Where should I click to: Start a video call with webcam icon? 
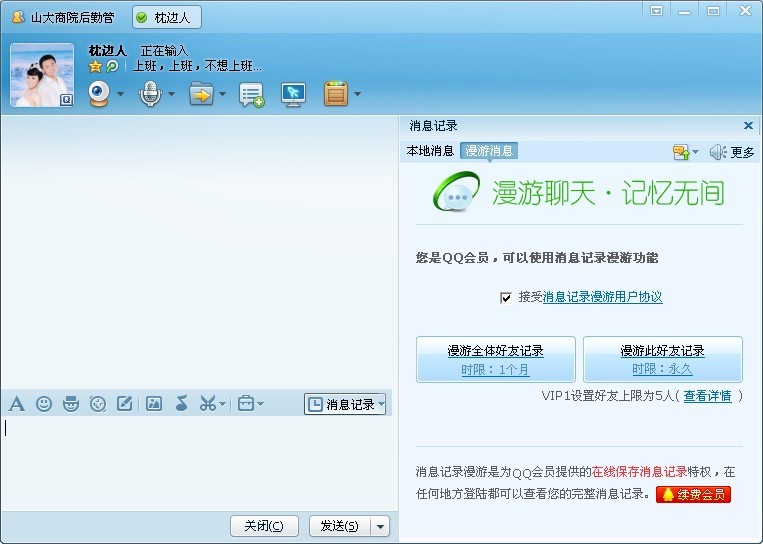pos(99,93)
